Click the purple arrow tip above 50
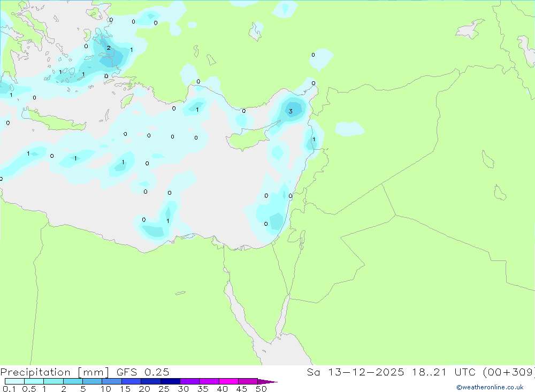535x392 pixels. click(x=267, y=382)
